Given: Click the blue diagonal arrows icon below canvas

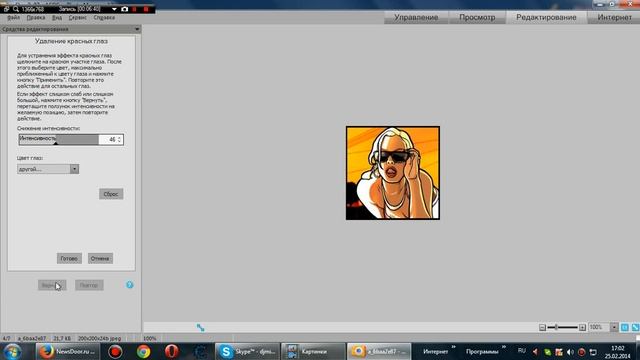Looking at the screenshot, I should pyautogui.click(x=200, y=328).
